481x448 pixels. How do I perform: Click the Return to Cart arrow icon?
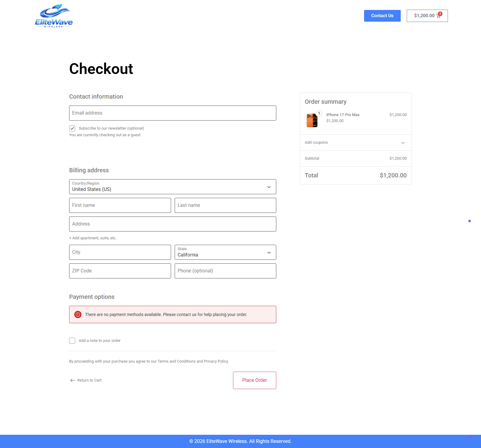(73, 380)
